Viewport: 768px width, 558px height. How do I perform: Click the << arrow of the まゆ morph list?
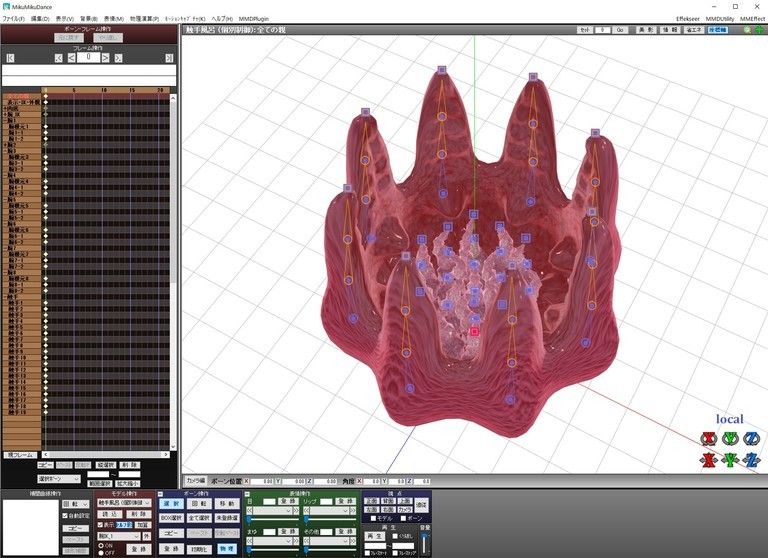[249, 541]
